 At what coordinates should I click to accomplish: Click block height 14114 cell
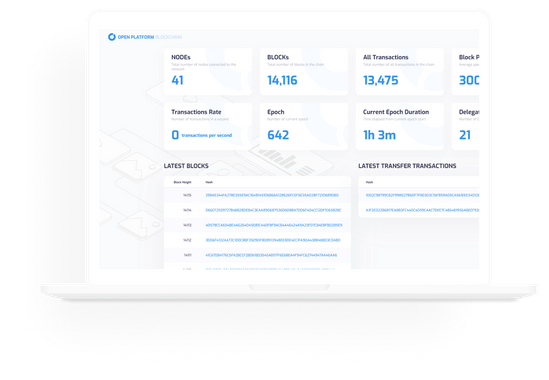(187, 210)
